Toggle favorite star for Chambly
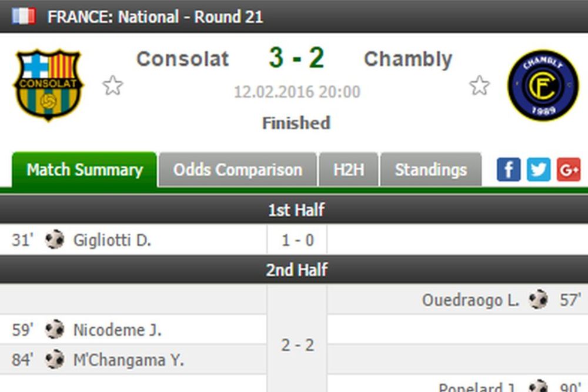The height and width of the screenshot is (392, 588). coord(480,86)
